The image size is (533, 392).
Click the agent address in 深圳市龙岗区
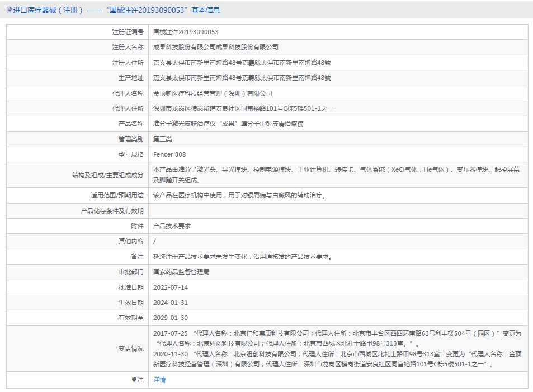(243, 108)
